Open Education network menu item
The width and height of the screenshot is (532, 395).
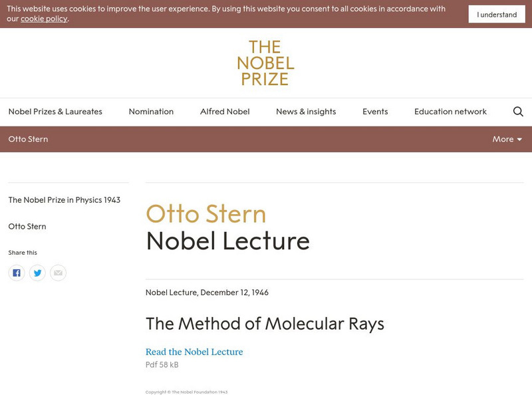pyautogui.click(x=450, y=112)
